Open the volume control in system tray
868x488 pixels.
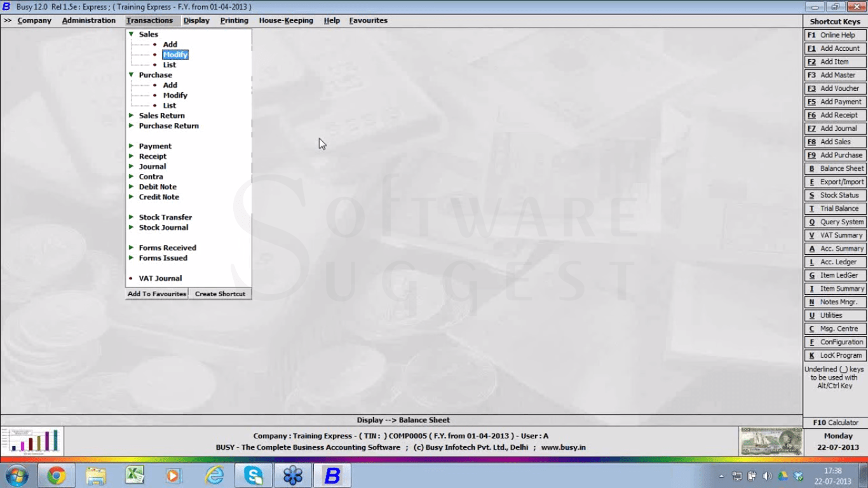pyautogui.click(x=767, y=475)
